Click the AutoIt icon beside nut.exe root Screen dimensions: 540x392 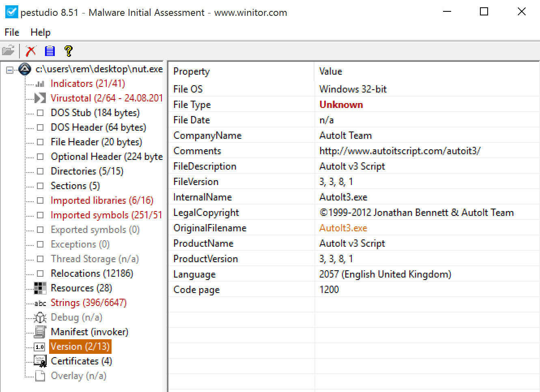coord(25,69)
